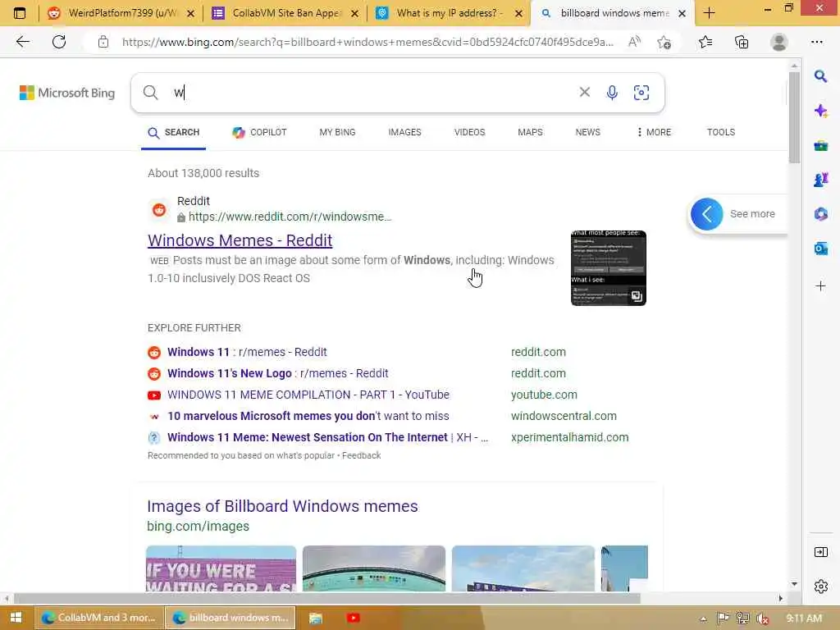
Task: Open the Favorites list
Action: 705,42
